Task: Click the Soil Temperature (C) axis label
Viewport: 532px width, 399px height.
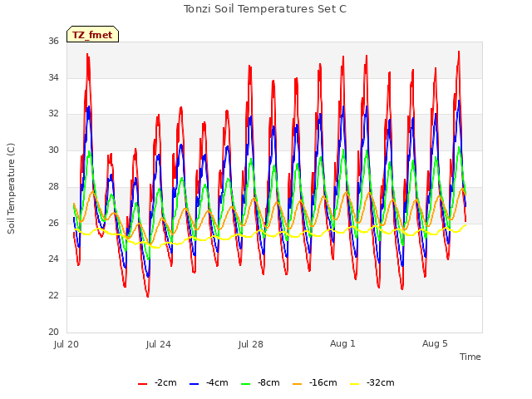Action: click(x=11, y=189)
